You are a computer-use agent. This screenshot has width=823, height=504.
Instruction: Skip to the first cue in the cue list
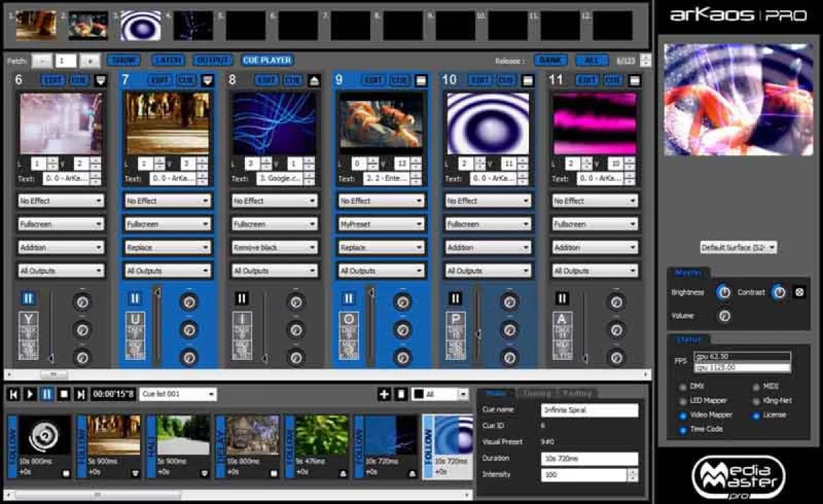[x=12, y=393]
